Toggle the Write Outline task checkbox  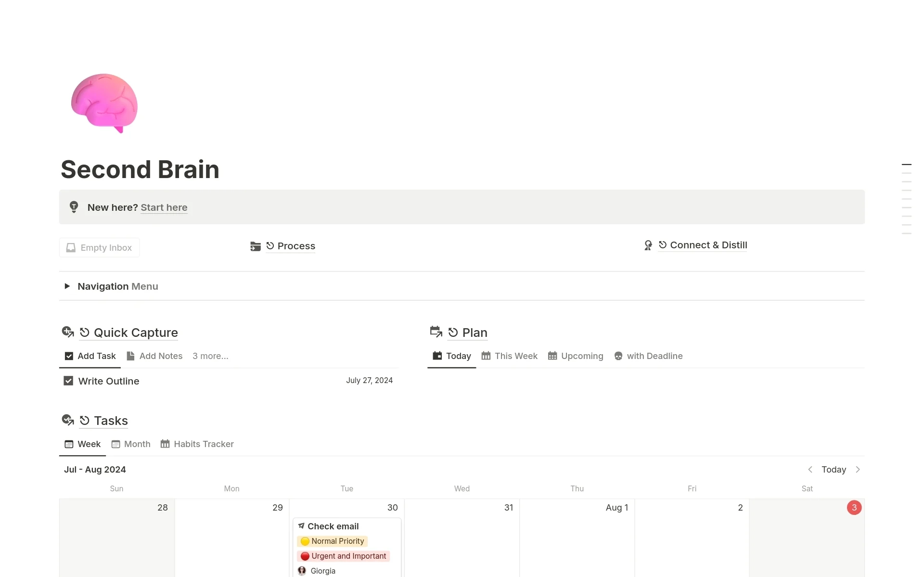(67, 381)
